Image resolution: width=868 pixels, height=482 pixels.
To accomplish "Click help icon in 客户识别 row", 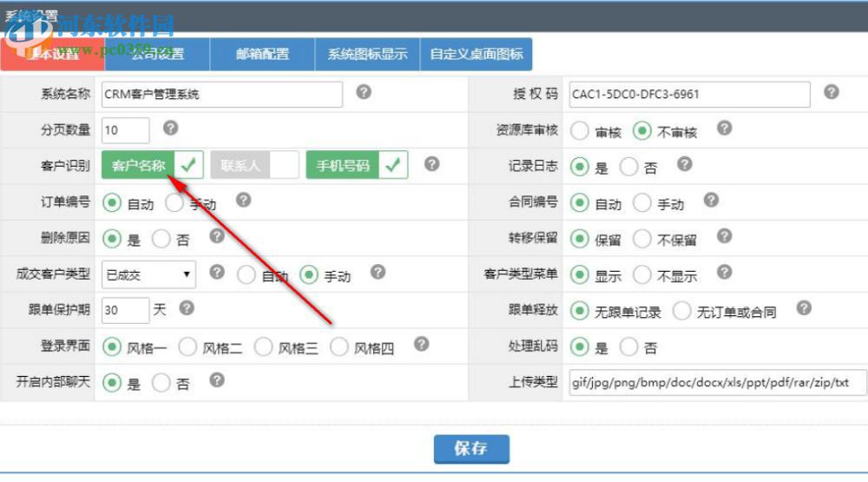I will [x=431, y=164].
